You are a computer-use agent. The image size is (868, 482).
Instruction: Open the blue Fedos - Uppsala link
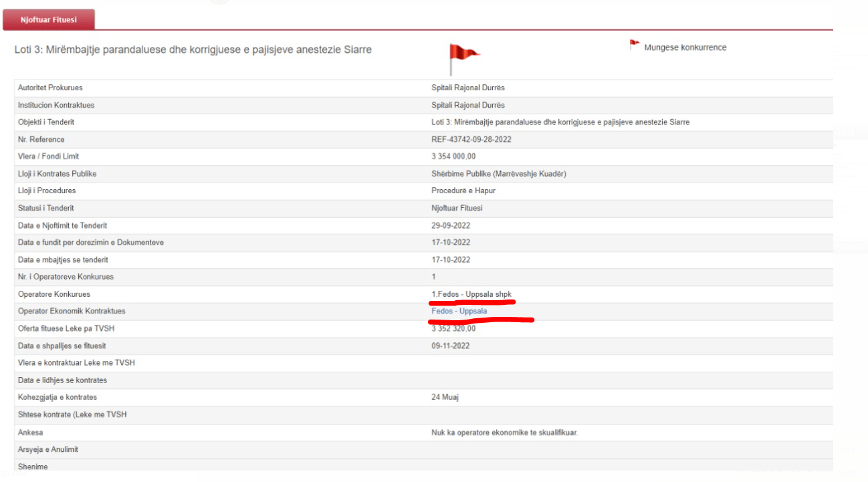(459, 312)
